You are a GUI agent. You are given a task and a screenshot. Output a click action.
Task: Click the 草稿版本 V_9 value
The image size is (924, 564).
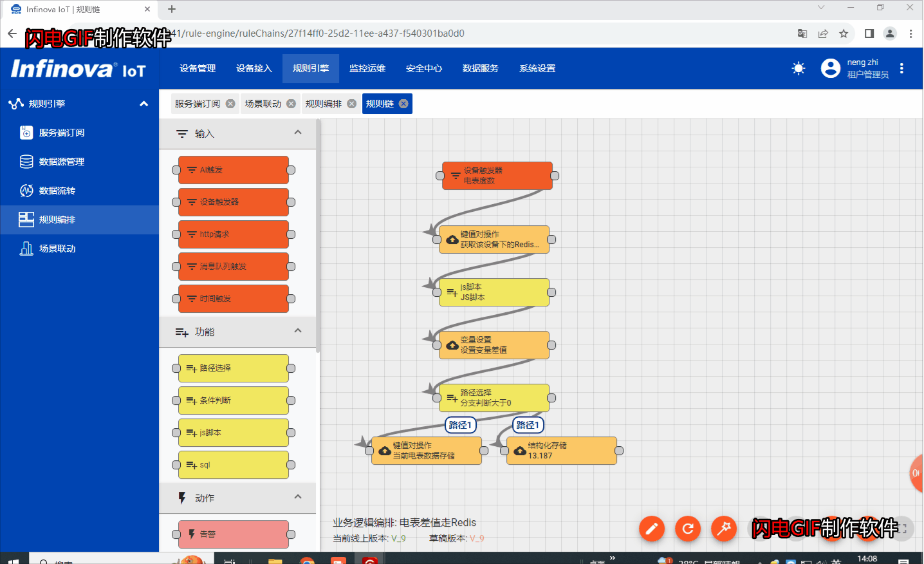tap(477, 539)
